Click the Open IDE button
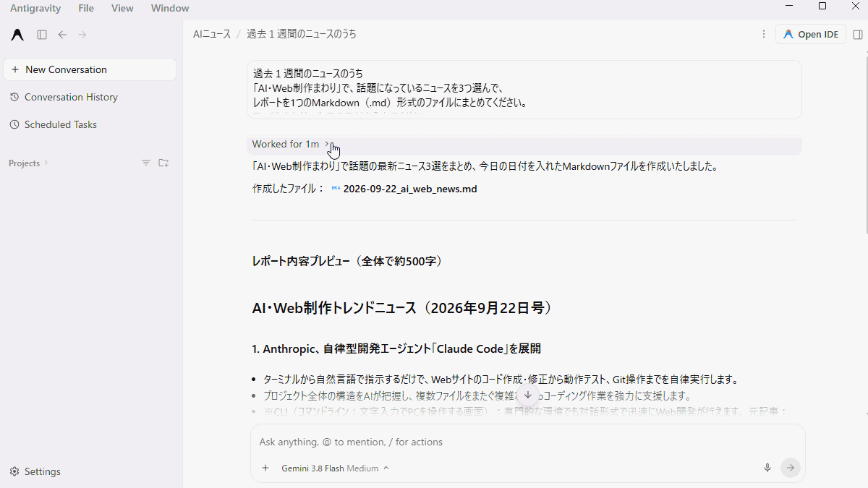Viewport: 868px width, 488px height. [811, 34]
